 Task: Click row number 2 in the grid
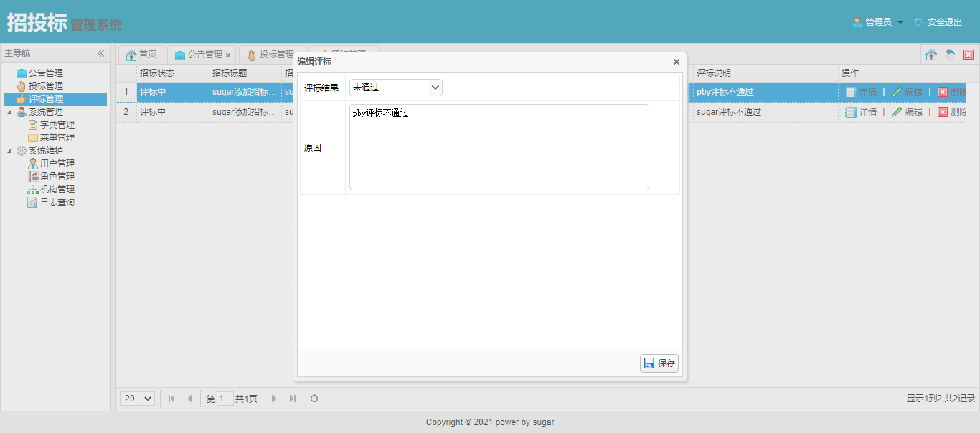(x=126, y=112)
